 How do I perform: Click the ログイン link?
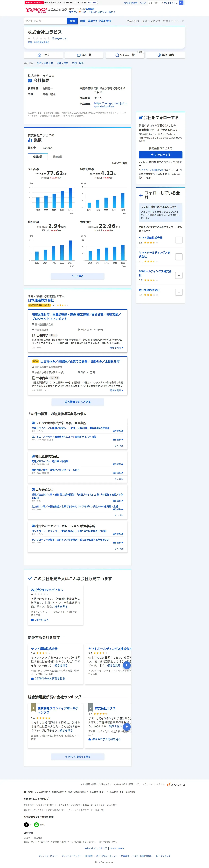point(73,12)
